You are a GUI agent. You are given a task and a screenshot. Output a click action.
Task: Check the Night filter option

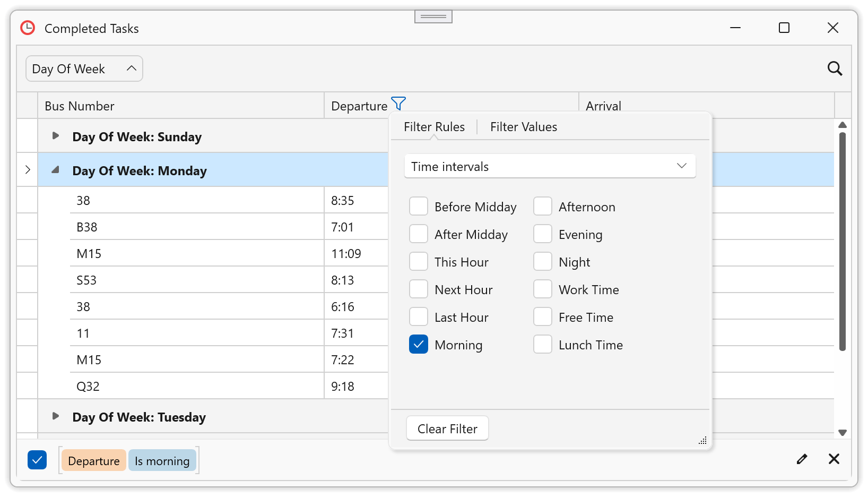click(x=542, y=261)
